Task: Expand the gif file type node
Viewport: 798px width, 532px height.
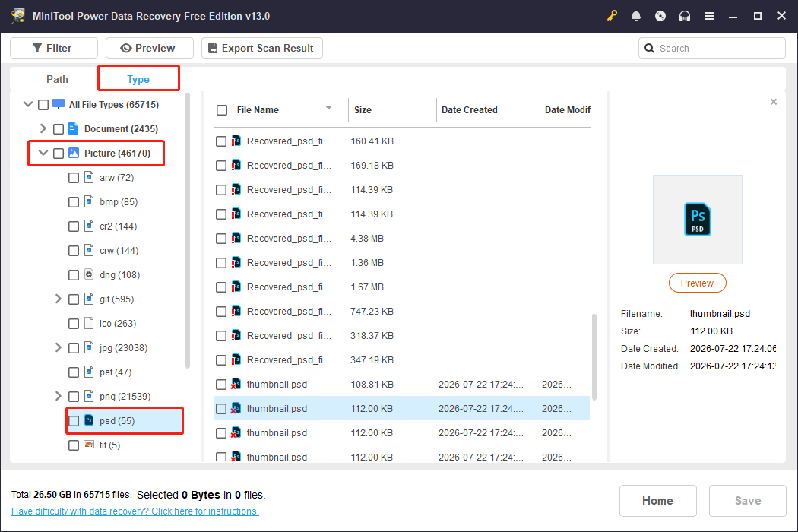Action: tap(58, 299)
